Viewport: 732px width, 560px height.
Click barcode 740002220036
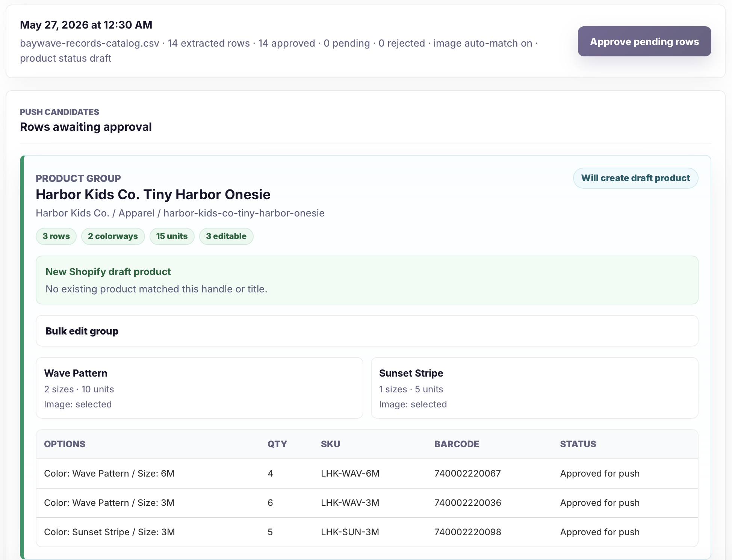[467, 503]
